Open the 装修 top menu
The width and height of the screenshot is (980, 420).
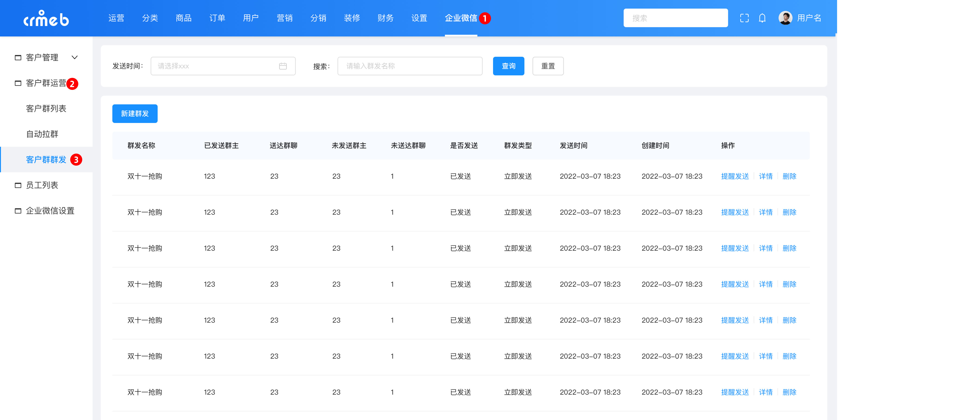(x=352, y=18)
